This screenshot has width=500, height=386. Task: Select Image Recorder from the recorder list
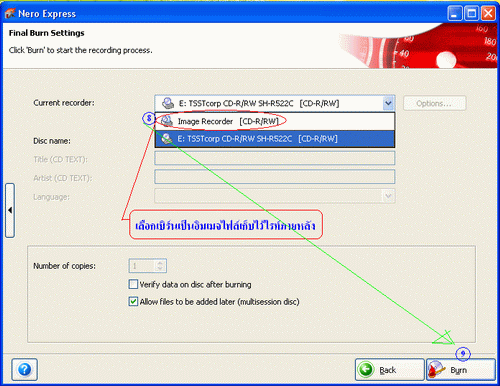click(x=275, y=121)
